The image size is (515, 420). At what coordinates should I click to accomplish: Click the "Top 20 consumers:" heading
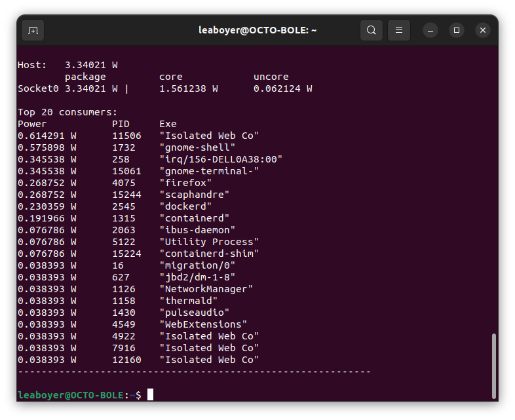tap(67, 112)
